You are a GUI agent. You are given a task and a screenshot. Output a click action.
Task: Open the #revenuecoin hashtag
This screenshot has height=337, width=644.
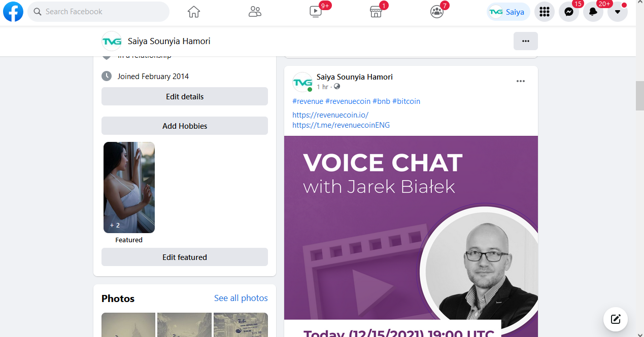point(348,101)
